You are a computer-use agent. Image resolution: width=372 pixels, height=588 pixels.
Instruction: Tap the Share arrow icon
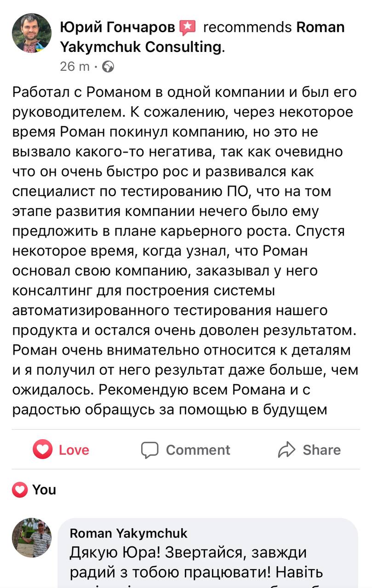(x=286, y=450)
